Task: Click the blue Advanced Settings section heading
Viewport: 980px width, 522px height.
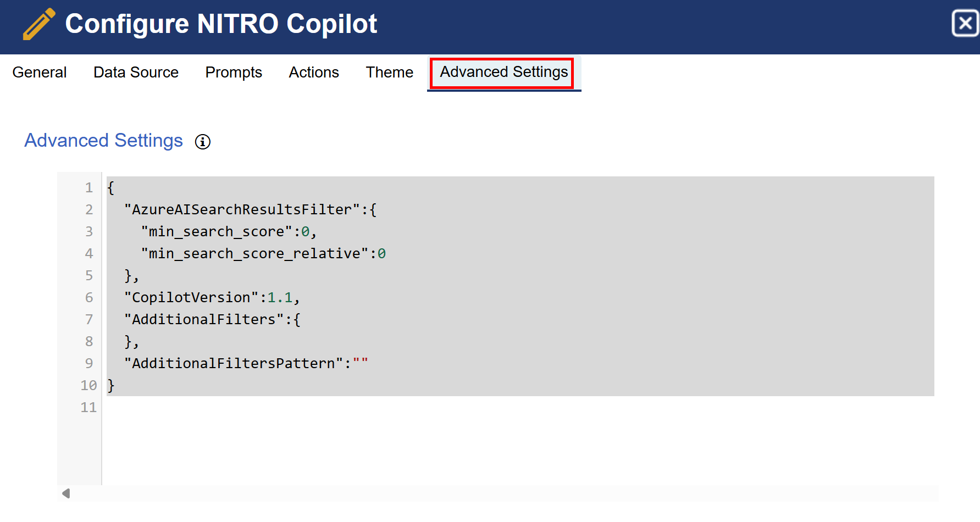Action: tap(103, 141)
